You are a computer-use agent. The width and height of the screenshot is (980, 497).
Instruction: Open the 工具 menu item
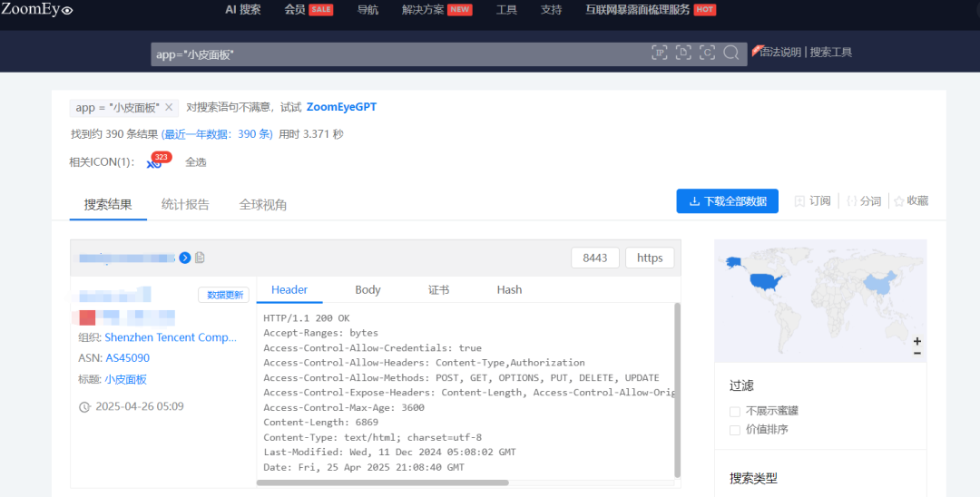pos(506,9)
